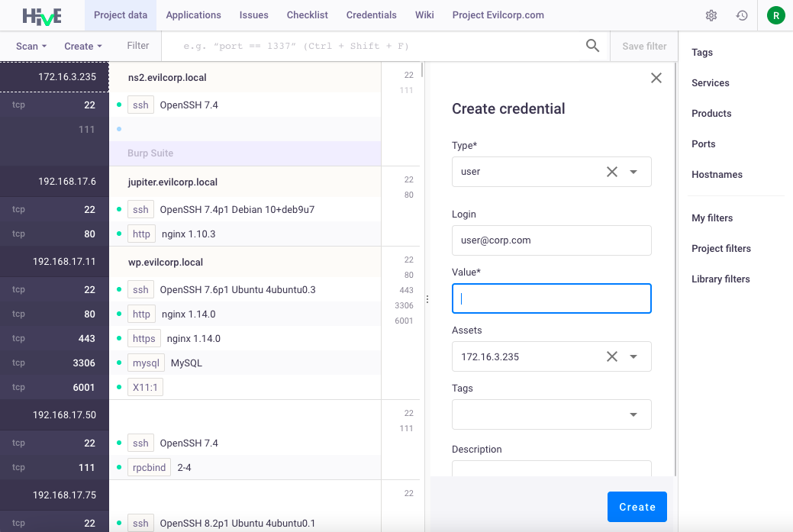Image resolution: width=793 pixels, height=532 pixels.
Task: Select port 3306 in the host list
Action: (x=55, y=363)
